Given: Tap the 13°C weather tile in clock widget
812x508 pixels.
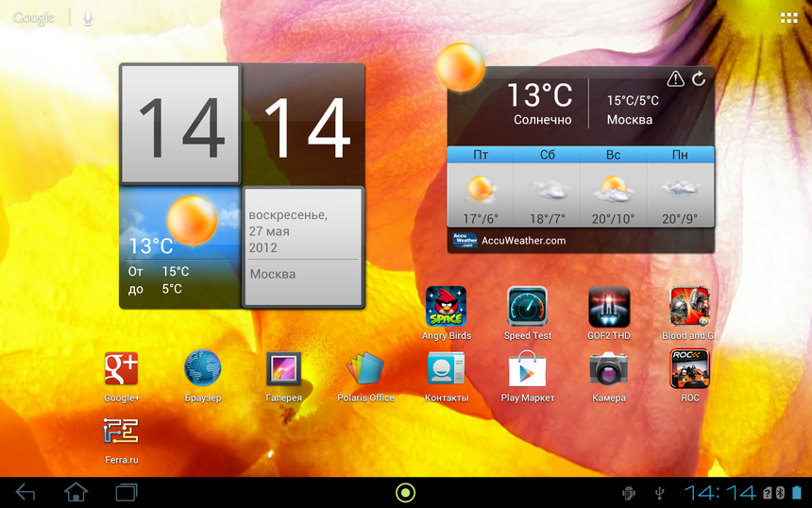Looking at the screenshot, I should click(180, 247).
